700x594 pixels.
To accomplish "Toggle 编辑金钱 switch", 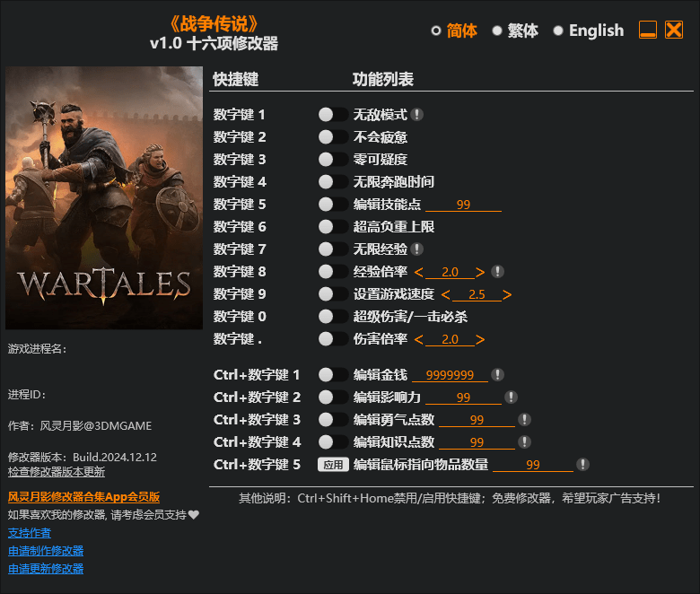I will tap(333, 374).
